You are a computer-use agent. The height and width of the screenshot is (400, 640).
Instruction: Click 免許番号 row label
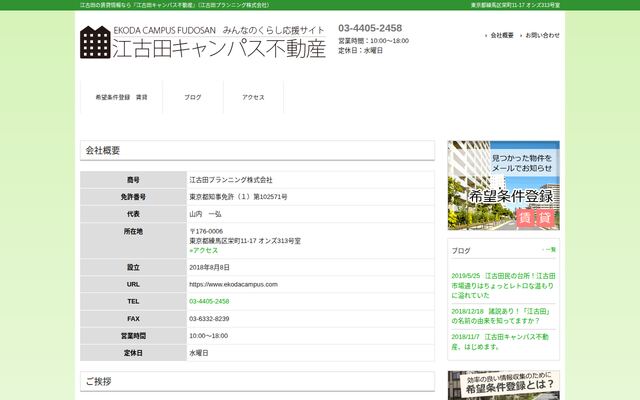point(133,197)
